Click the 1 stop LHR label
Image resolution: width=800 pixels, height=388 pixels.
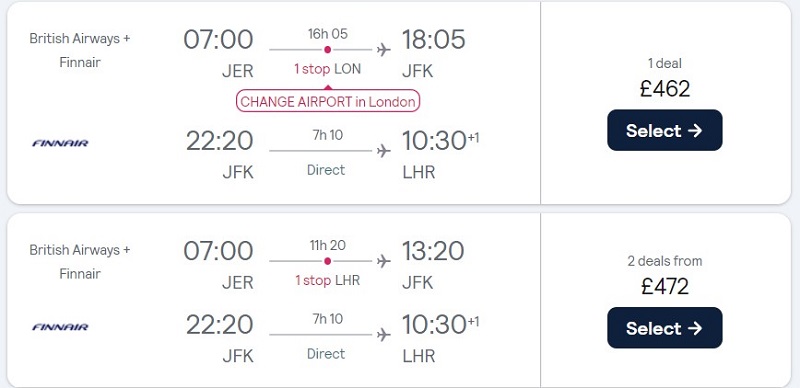point(328,280)
